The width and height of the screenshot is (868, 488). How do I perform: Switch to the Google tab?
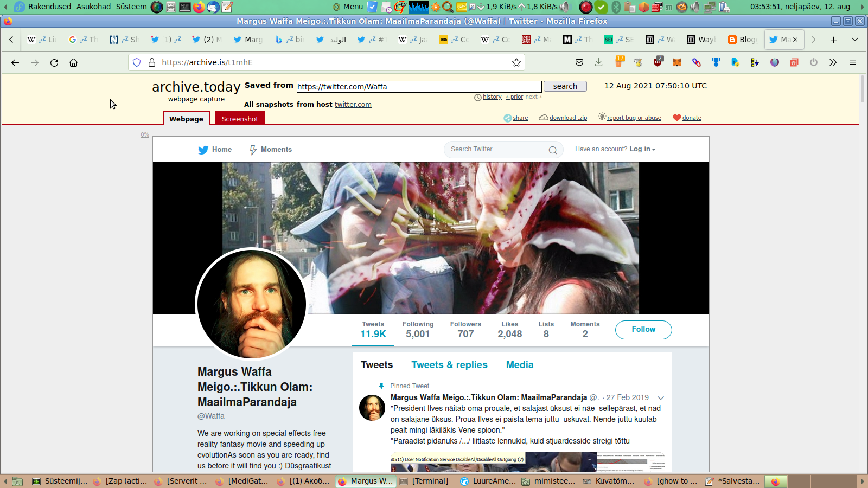(84, 40)
